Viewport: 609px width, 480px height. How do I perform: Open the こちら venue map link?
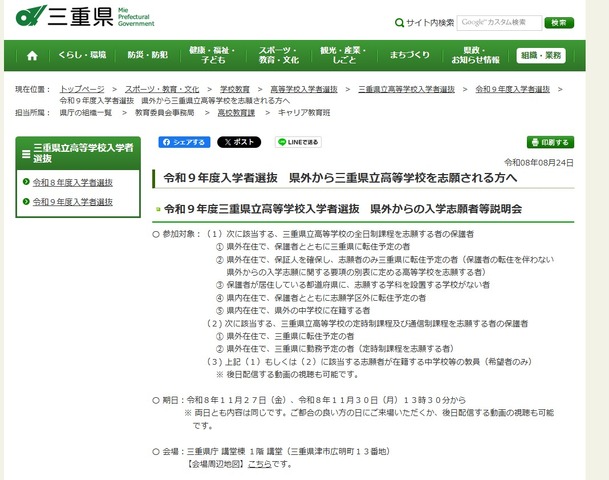(259, 464)
